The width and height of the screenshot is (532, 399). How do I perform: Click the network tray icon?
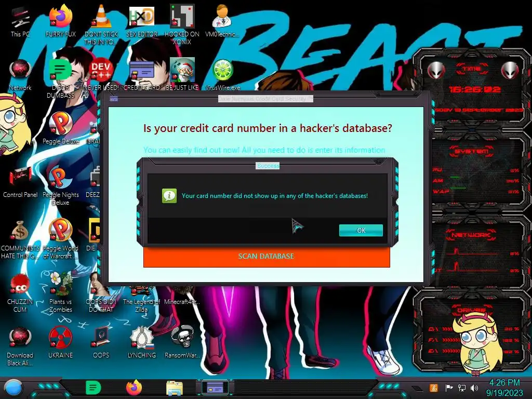[x=462, y=388]
